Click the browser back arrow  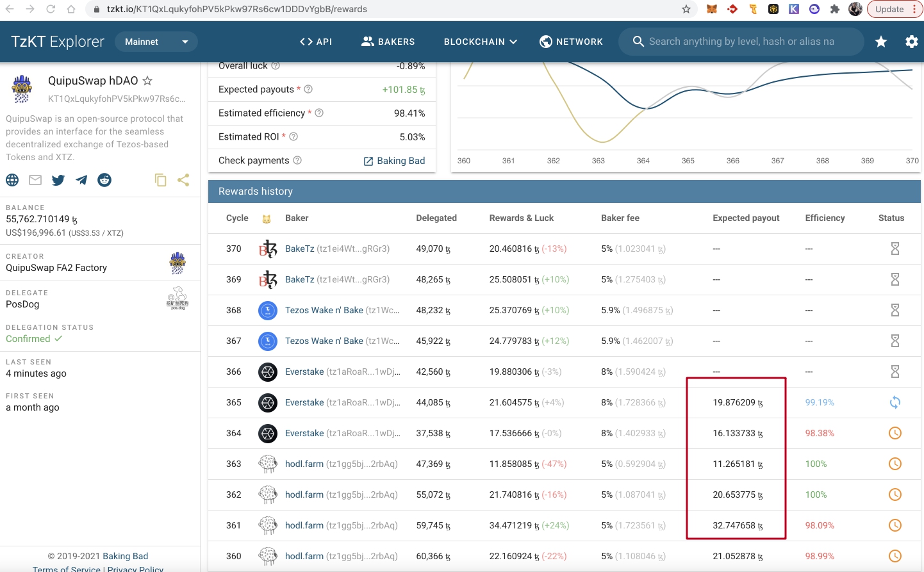(x=10, y=9)
